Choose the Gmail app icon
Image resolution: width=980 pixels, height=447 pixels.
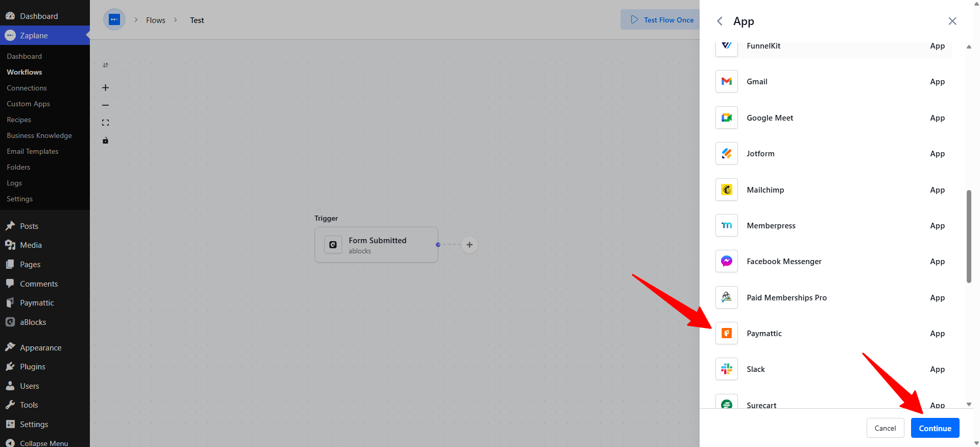tap(727, 81)
